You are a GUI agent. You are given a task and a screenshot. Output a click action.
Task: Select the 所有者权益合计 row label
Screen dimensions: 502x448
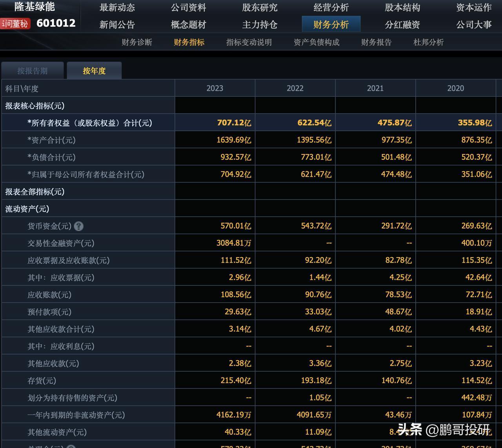point(89,123)
